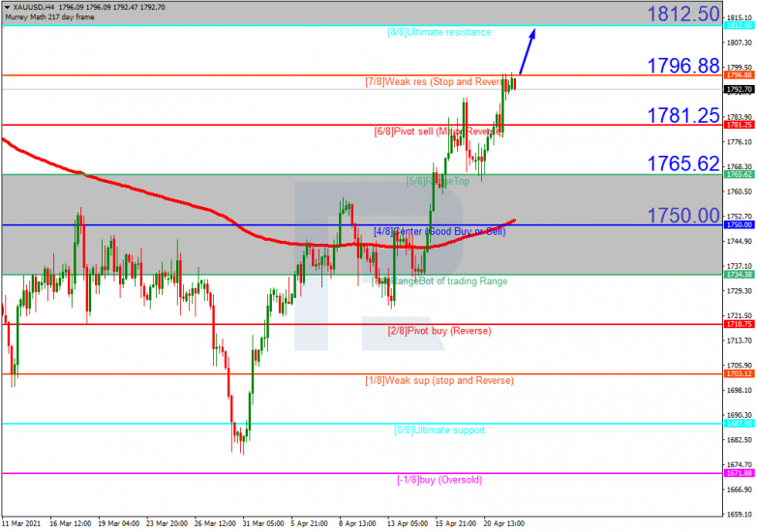Click the 16 Mar 12:00 time label
This screenshot has width=757, height=532.
tap(70, 524)
